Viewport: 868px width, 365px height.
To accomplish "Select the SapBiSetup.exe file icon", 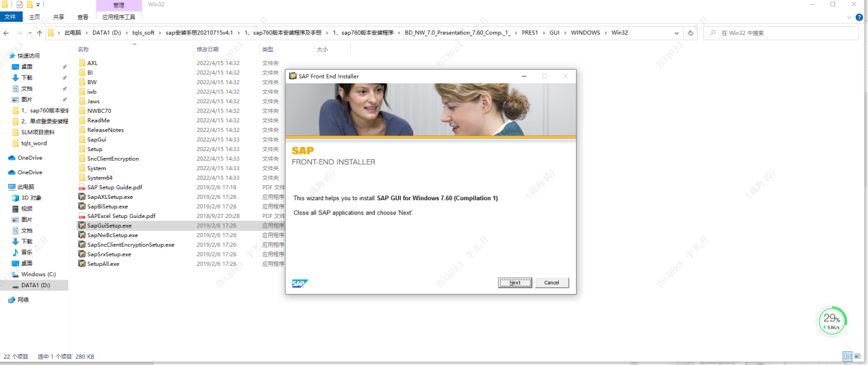I will pos(82,206).
